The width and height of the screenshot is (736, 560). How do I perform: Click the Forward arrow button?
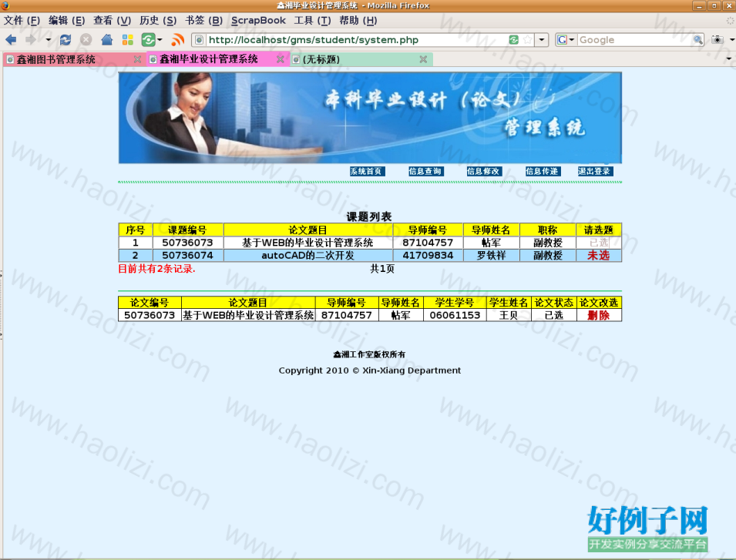point(31,40)
